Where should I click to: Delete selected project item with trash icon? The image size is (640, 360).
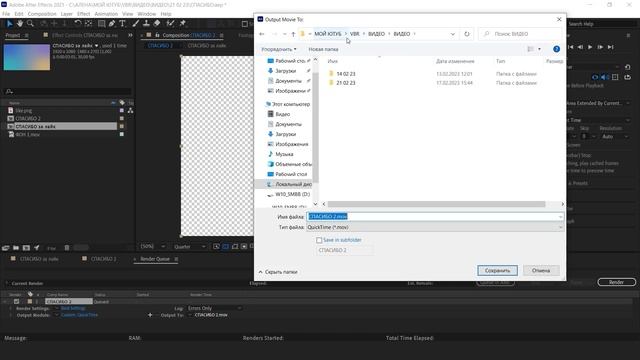(x=67, y=248)
